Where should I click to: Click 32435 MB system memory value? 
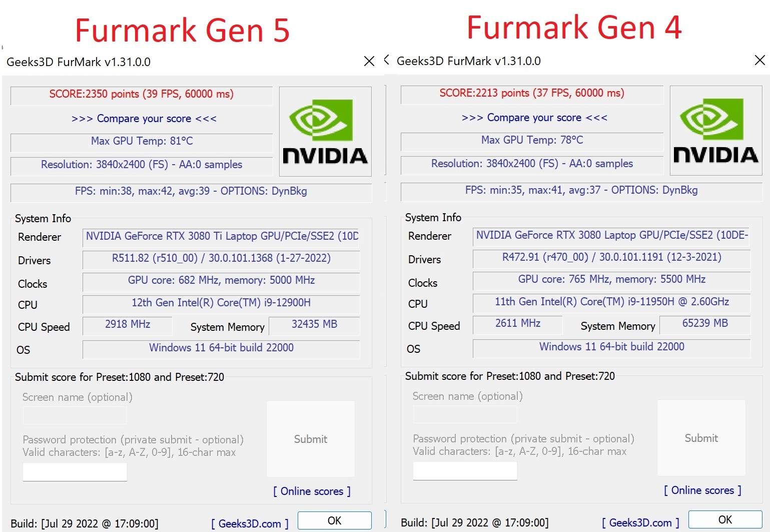coord(314,325)
